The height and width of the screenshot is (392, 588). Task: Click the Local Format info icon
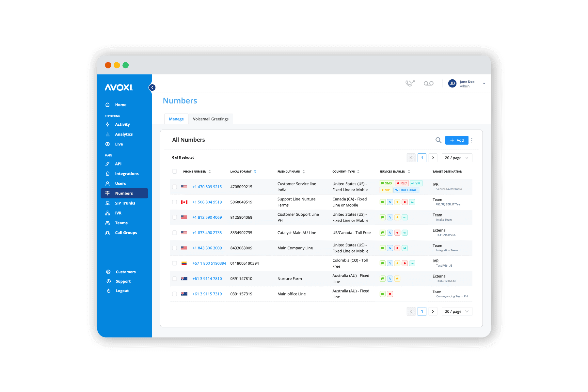[255, 171]
